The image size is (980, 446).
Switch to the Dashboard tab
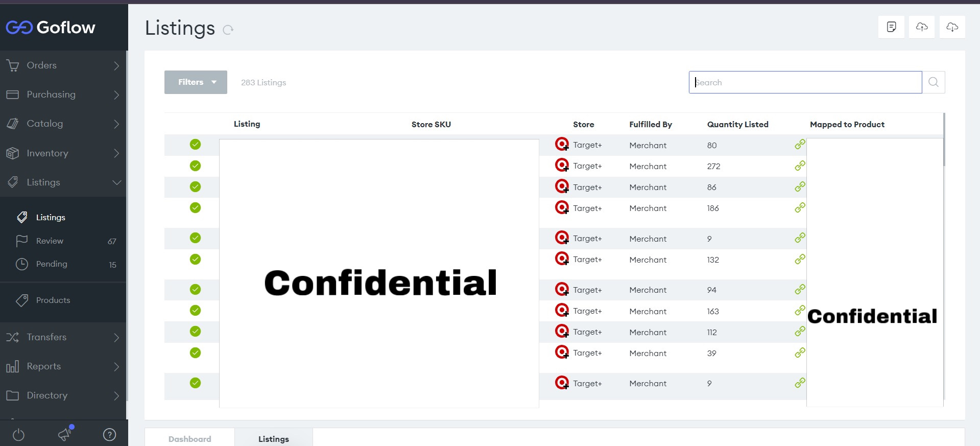pyautogui.click(x=189, y=439)
